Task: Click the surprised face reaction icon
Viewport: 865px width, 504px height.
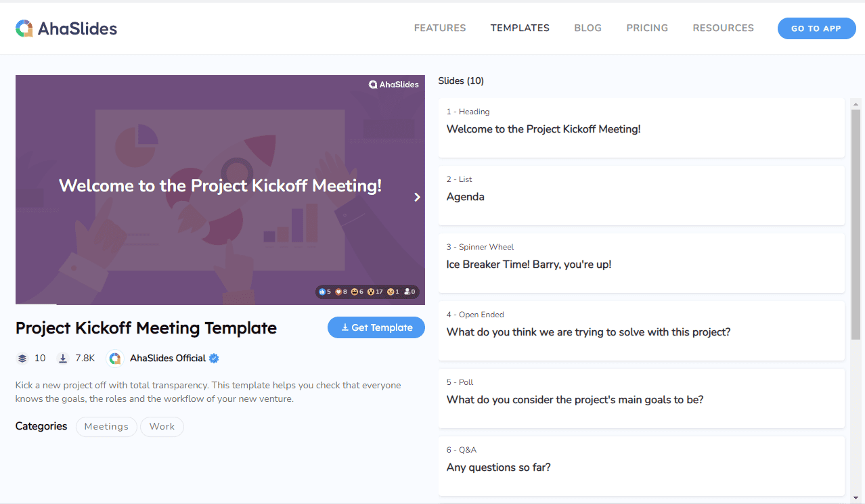Action: [371, 292]
